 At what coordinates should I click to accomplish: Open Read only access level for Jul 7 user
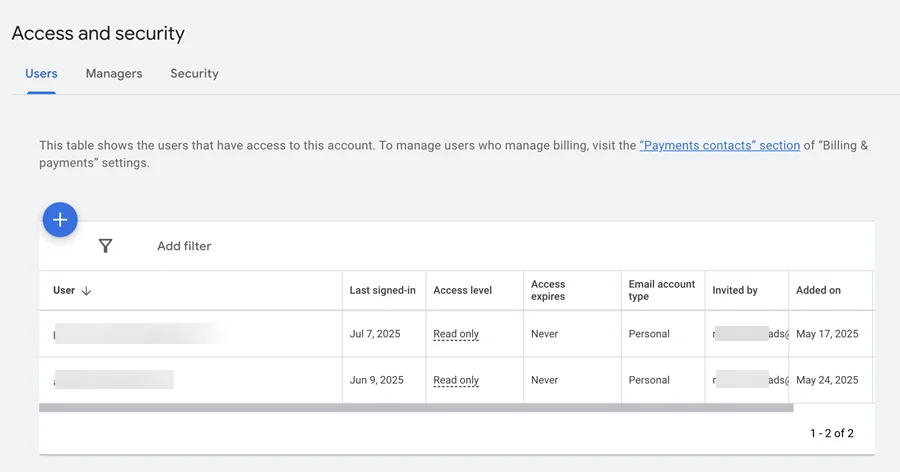456,334
